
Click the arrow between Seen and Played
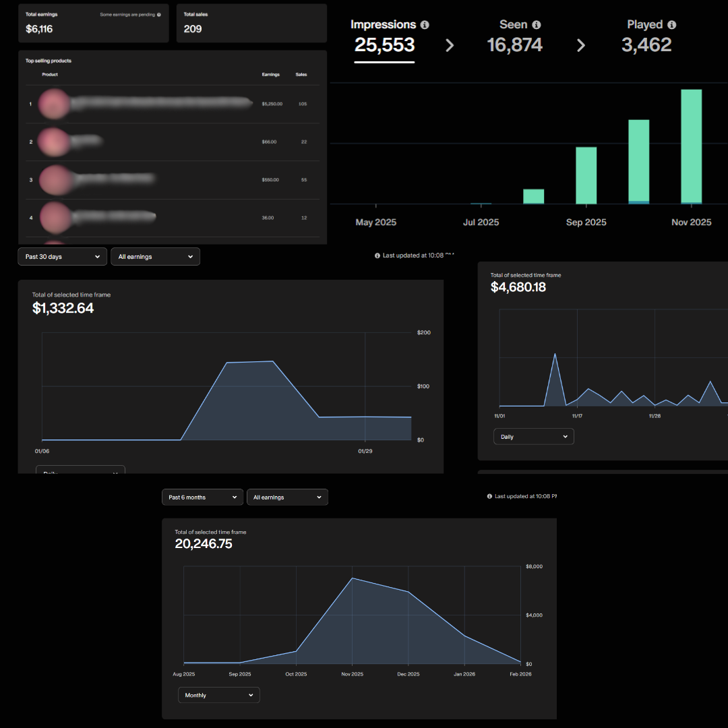(581, 45)
